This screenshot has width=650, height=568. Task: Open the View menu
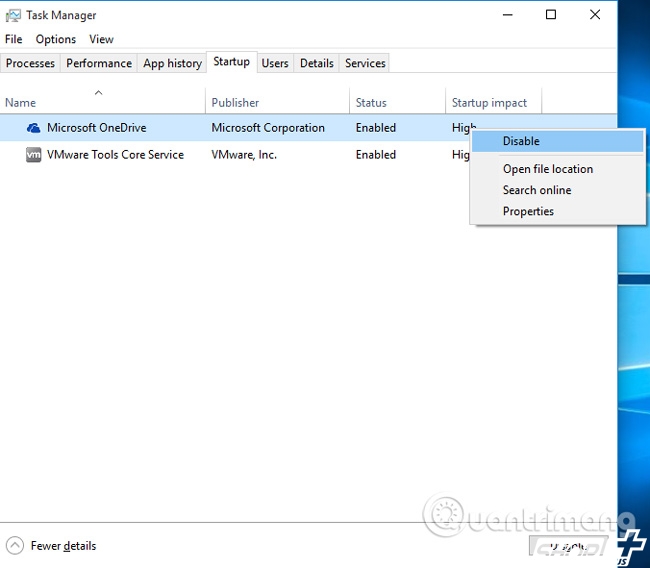tap(101, 39)
